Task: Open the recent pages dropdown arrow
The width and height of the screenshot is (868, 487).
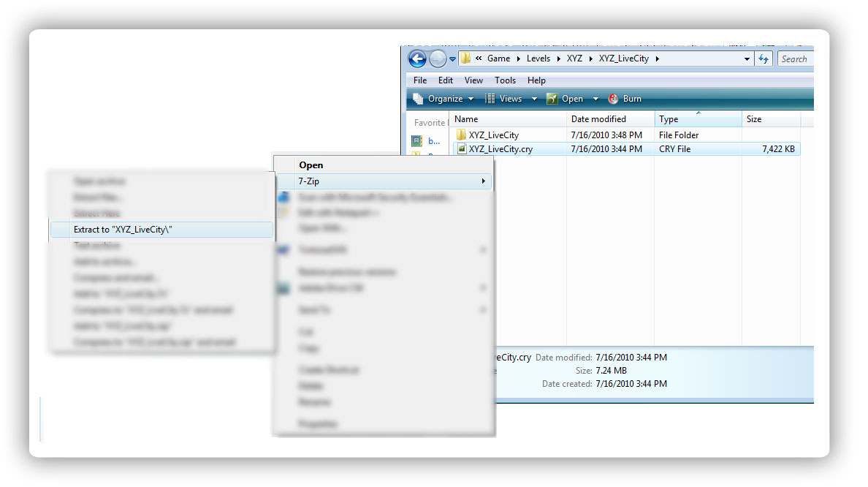Action: point(452,58)
